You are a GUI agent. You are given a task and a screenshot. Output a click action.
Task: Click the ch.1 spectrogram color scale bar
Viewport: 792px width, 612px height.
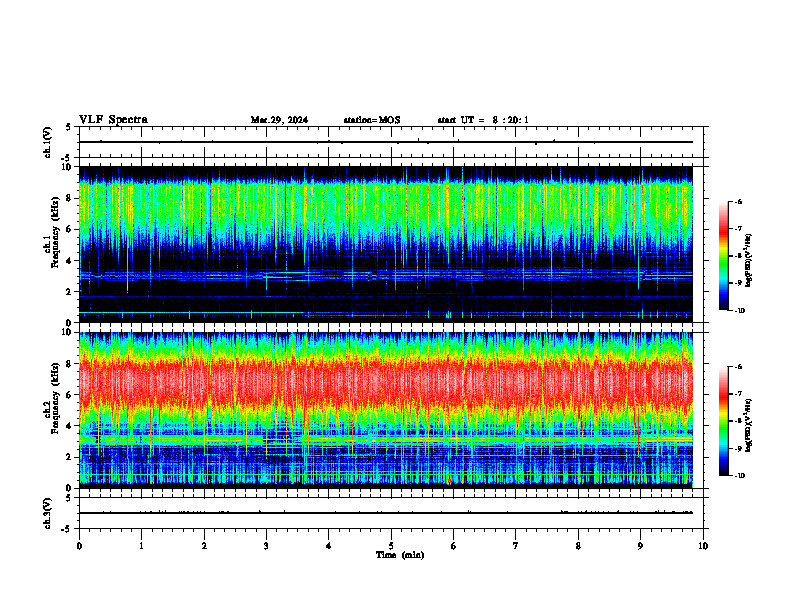pyautogui.click(x=724, y=256)
